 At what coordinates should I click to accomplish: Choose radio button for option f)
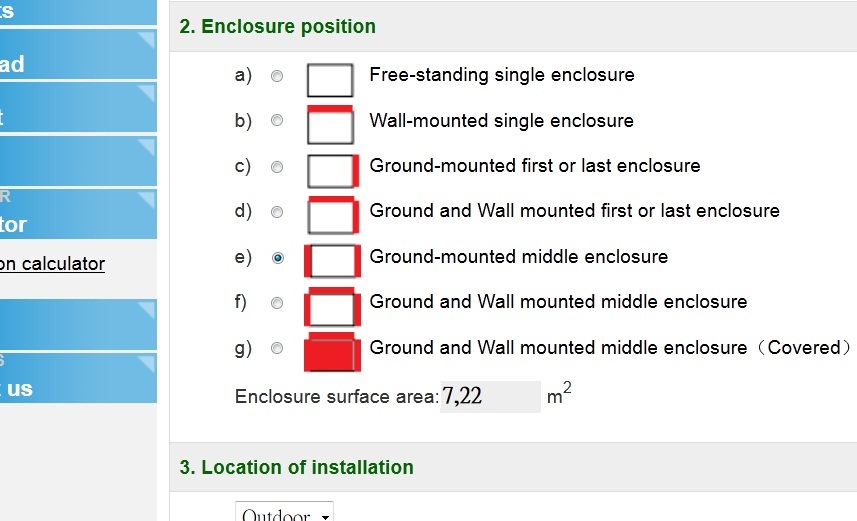[277, 303]
